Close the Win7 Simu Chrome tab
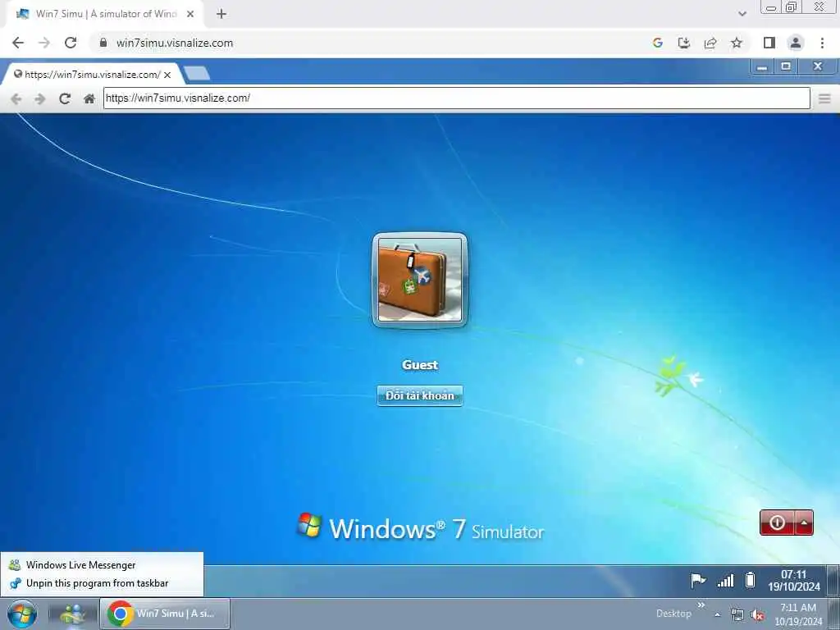The height and width of the screenshot is (630, 840). pos(190,14)
